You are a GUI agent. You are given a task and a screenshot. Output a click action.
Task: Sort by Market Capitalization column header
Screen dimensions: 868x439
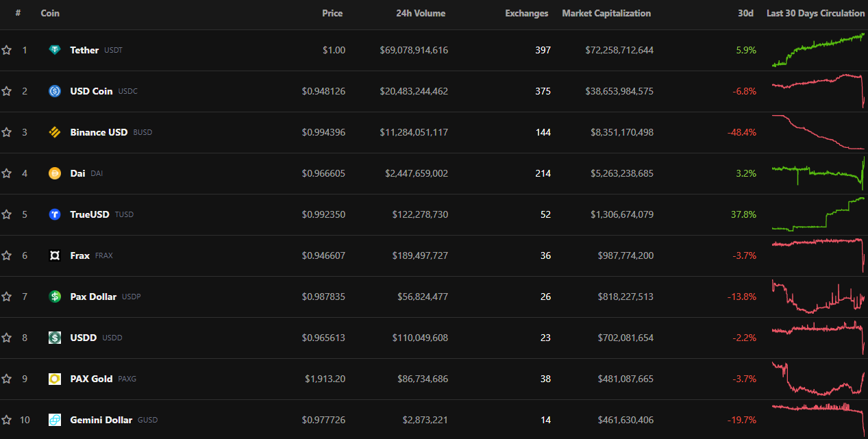pos(606,13)
